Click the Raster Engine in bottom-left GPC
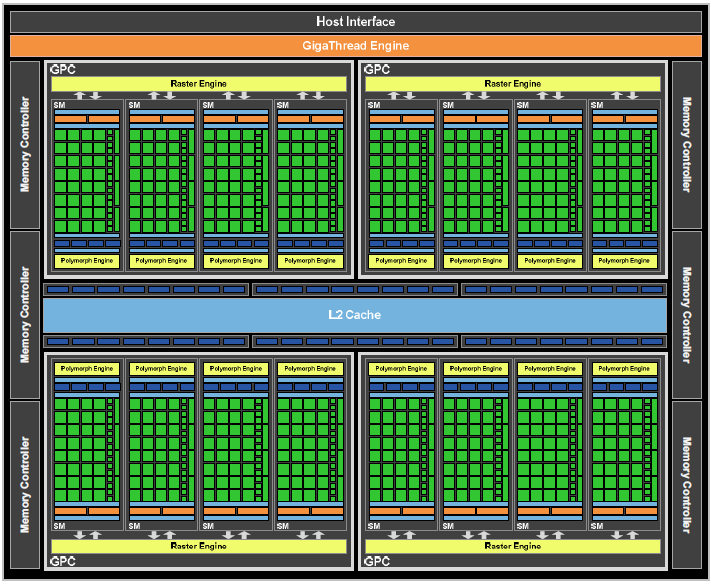Image resolution: width=713 pixels, height=582 pixels. (x=198, y=546)
